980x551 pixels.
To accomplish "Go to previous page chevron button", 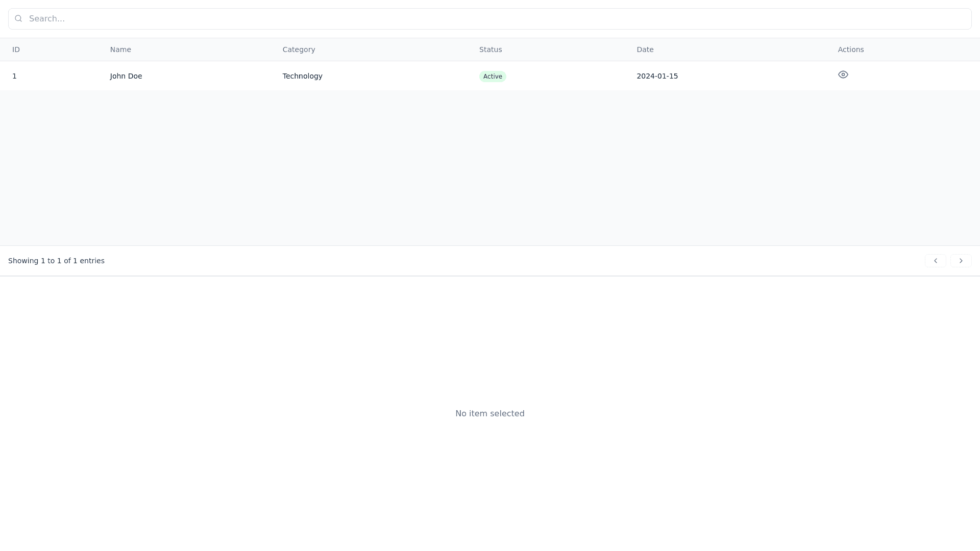I will [935, 261].
